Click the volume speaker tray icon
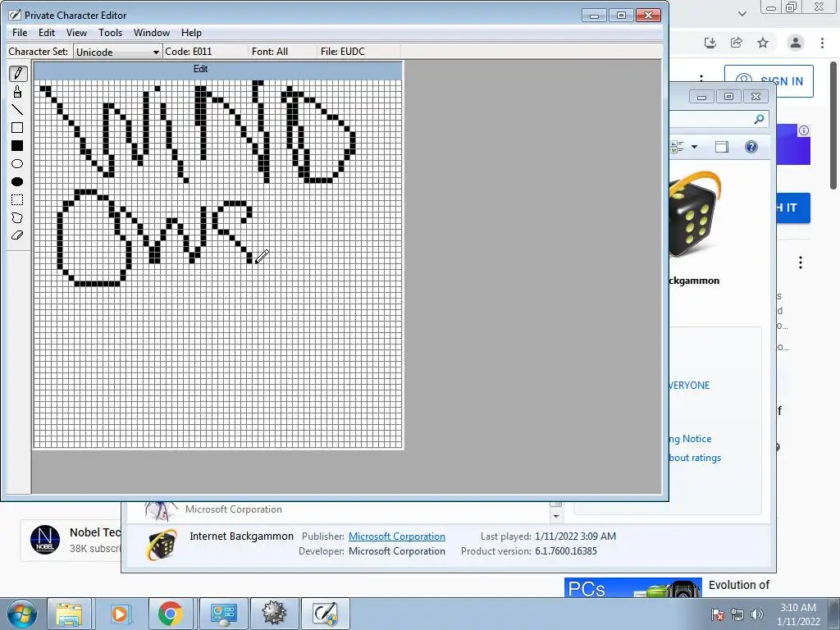 757,614
